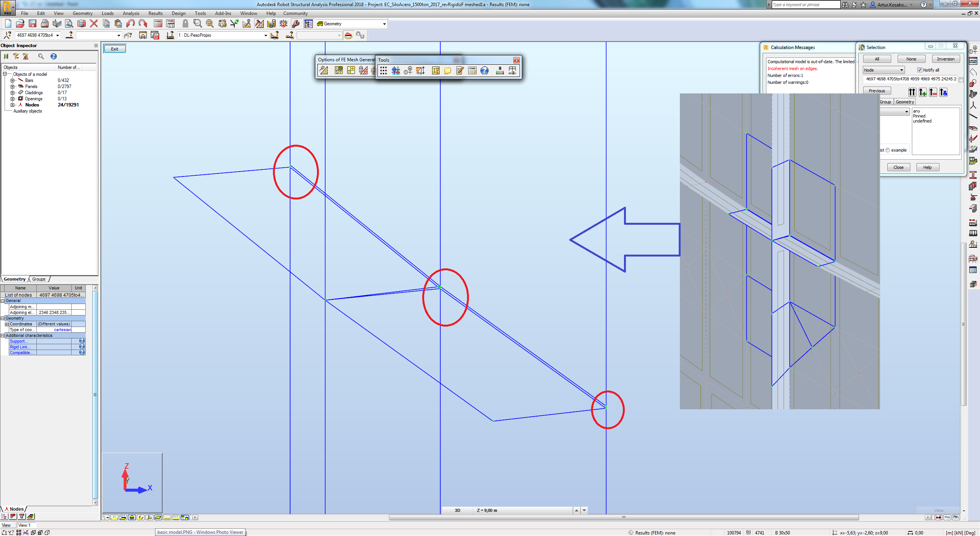
Task: Click the Previous selection button
Action: [877, 91]
